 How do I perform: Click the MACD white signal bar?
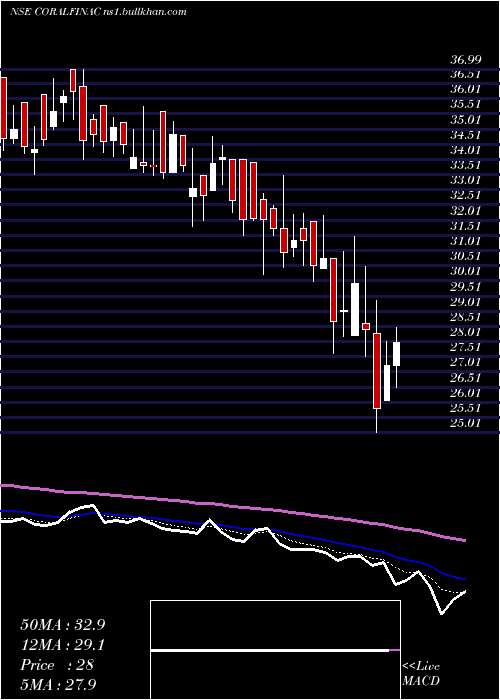(x=270, y=650)
